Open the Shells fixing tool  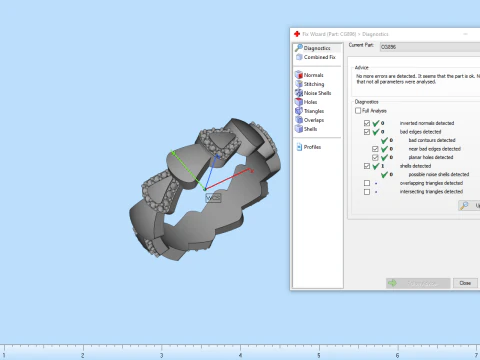coord(306,129)
